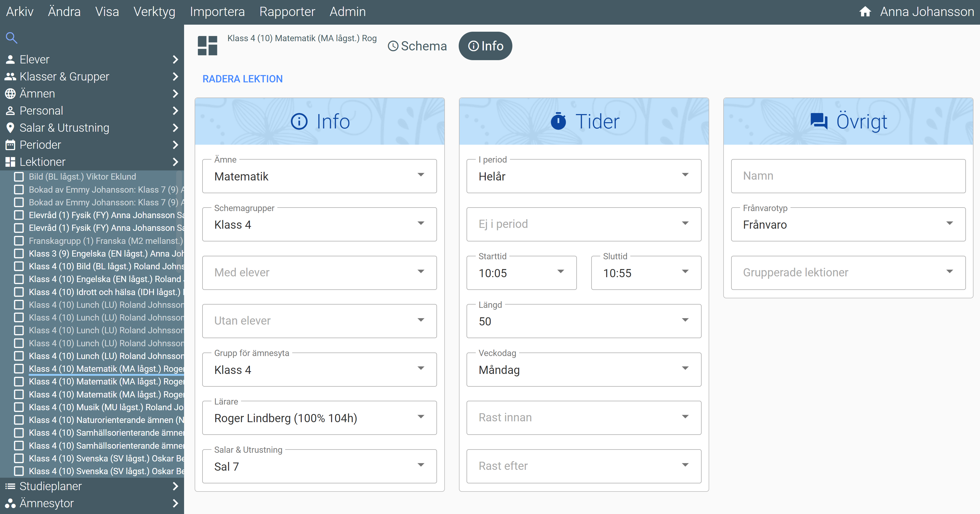Open the Rapporter menu
Screen dimensions: 980x514
287,12
